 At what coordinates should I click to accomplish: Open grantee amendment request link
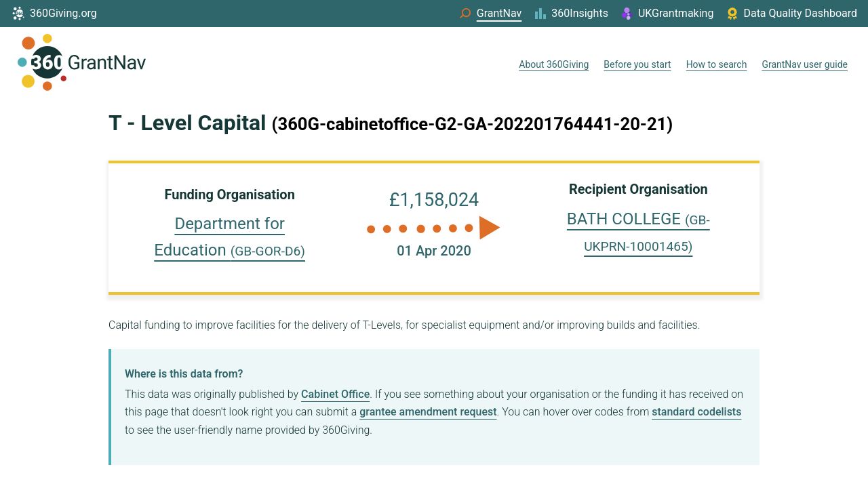tap(428, 411)
